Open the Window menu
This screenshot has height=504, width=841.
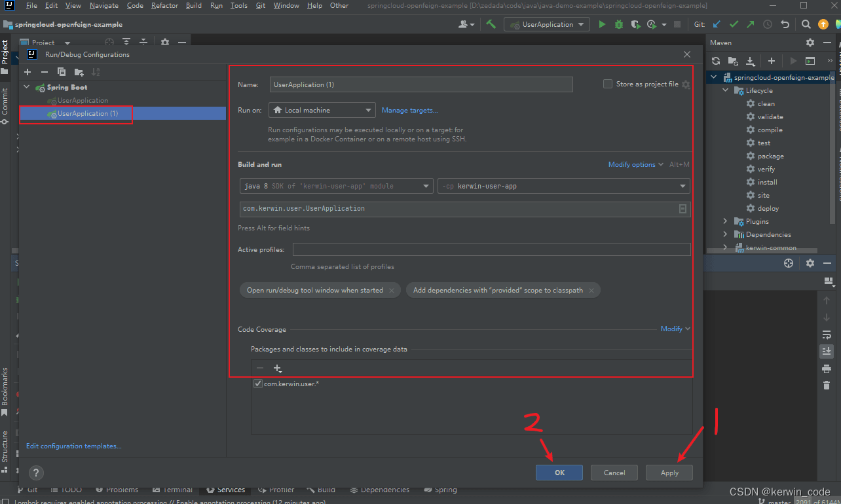286,5
